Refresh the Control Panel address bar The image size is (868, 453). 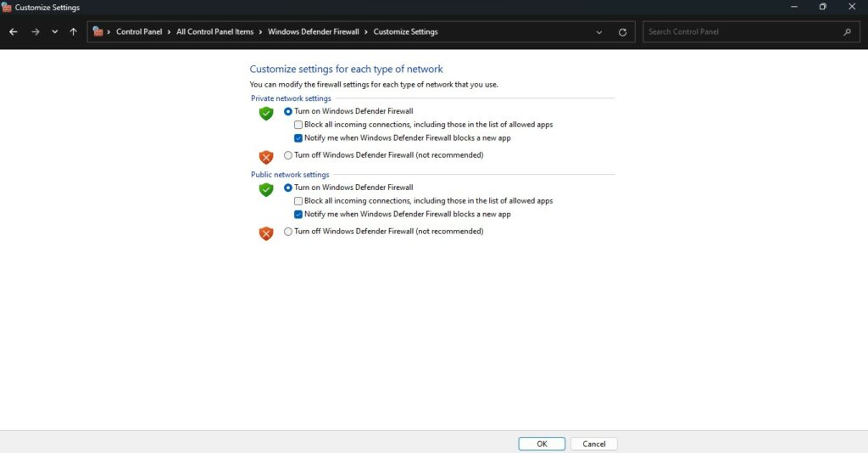(x=623, y=32)
